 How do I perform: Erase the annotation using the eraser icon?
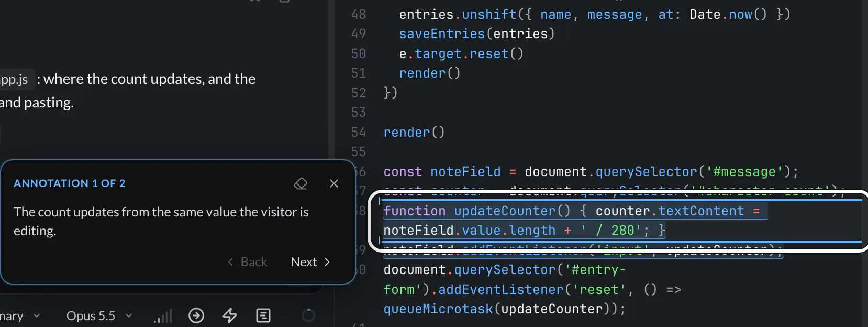tap(301, 183)
